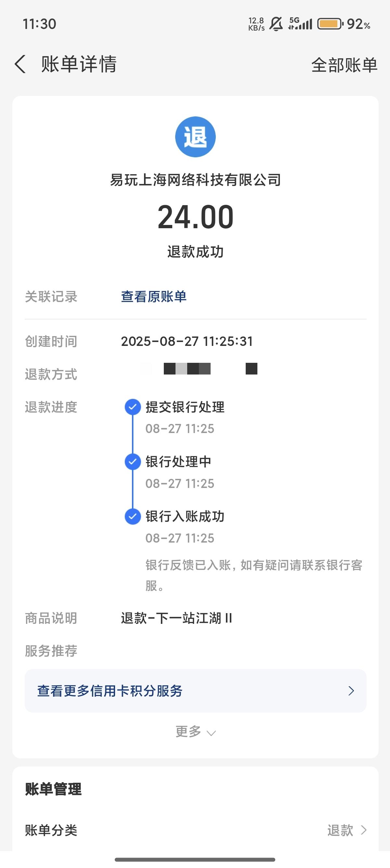This screenshot has width=390, height=868.
Task: Tap the 退款-下一站江湖 II description text
Action: [176, 618]
